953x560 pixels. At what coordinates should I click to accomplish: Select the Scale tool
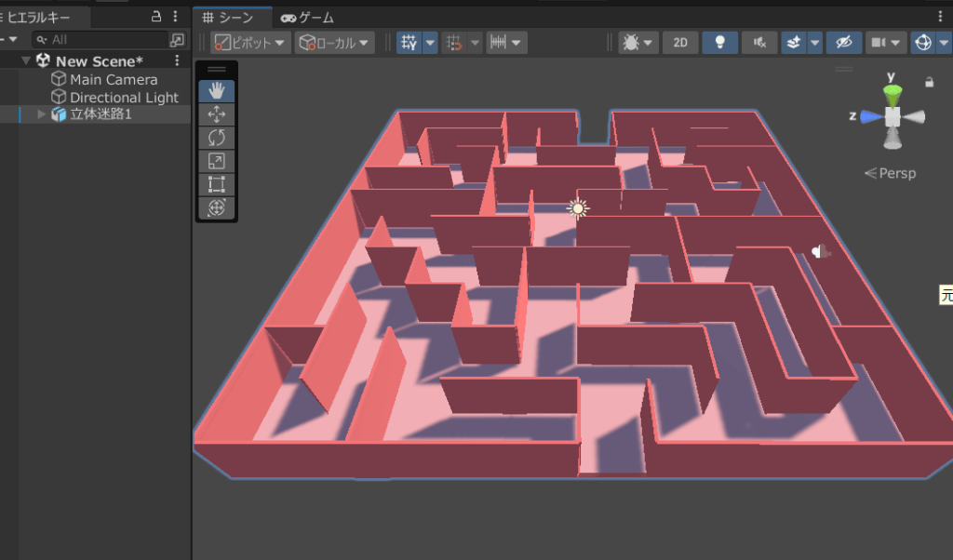click(216, 160)
